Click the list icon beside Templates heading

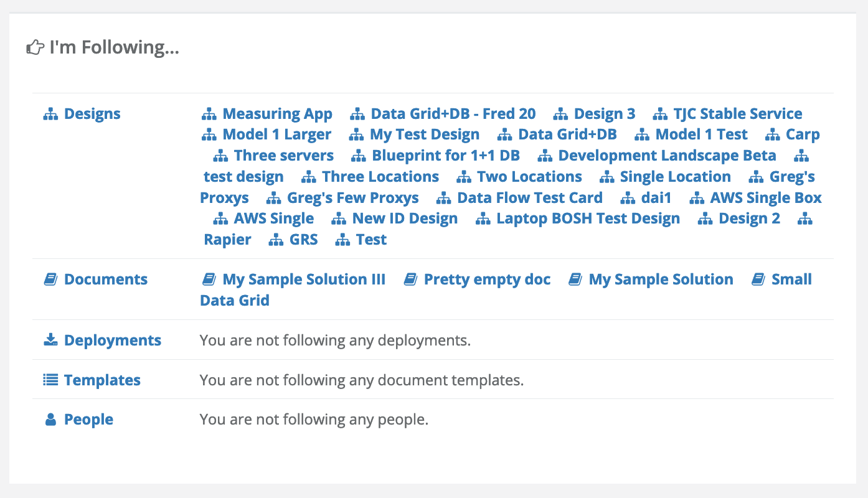50,380
